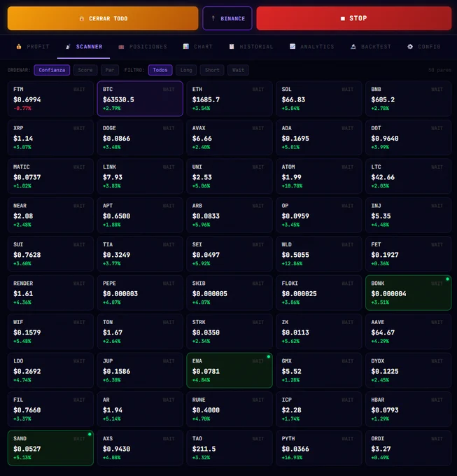Open the ETH pair card
457x476 pixels.
point(230,99)
